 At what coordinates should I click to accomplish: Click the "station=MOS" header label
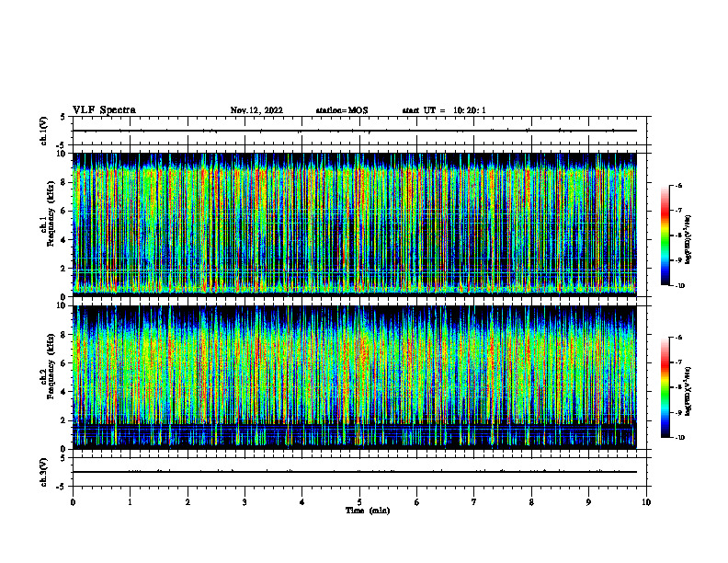(x=342, y=110)
